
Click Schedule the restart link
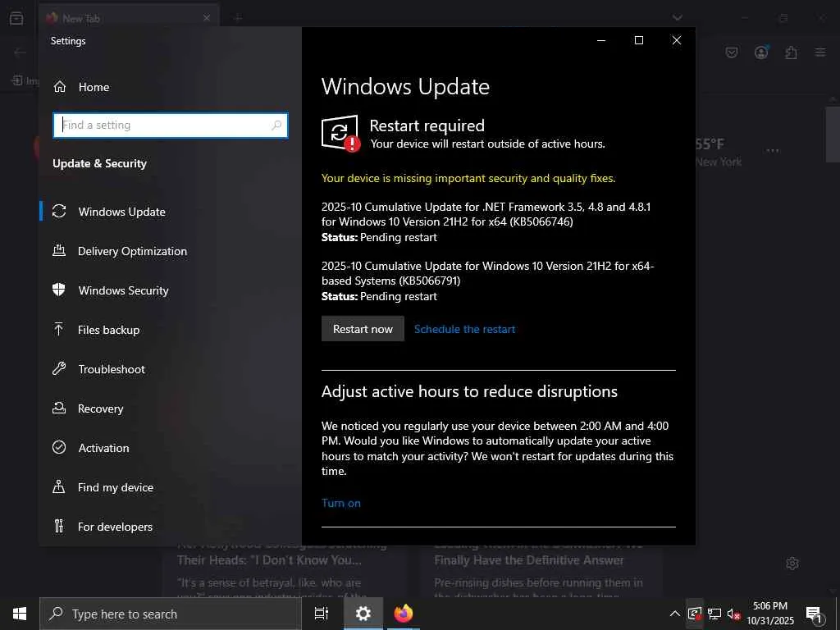pos(464,329)
